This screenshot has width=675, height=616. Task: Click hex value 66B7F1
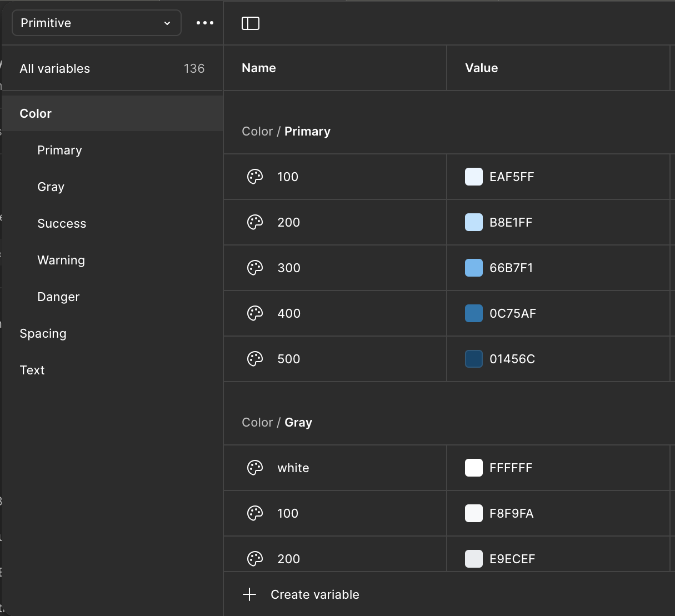(x=511, y=268)
